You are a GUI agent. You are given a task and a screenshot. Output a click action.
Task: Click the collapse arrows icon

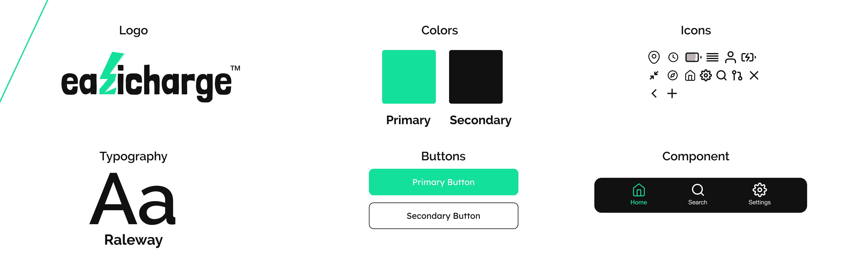[x=654, y=76]
